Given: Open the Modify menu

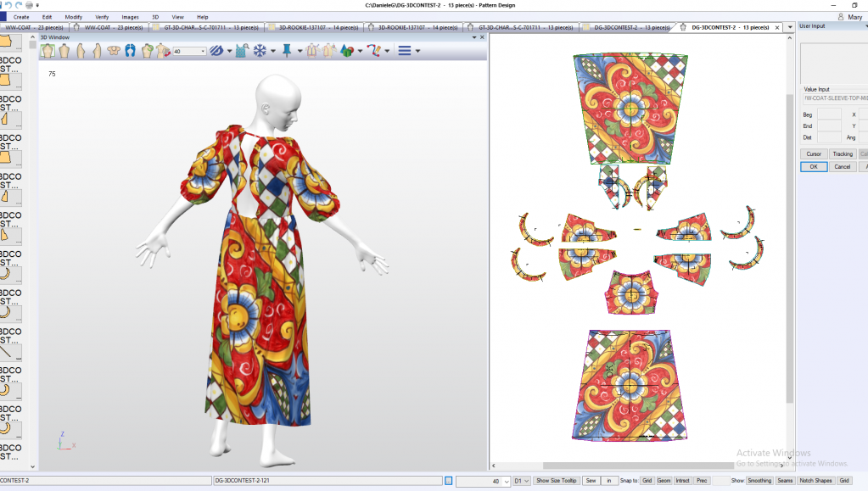Looking at the screenshot, I should click(74, 17).
